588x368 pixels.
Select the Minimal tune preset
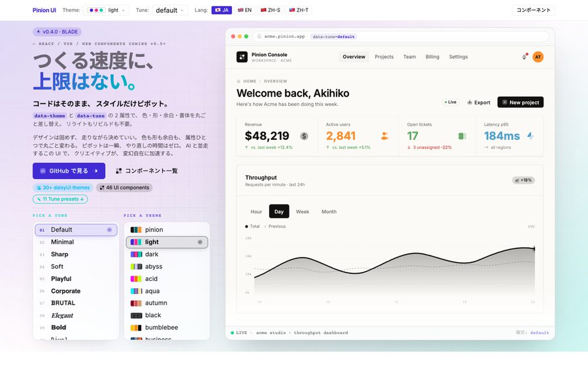(76, 243)
